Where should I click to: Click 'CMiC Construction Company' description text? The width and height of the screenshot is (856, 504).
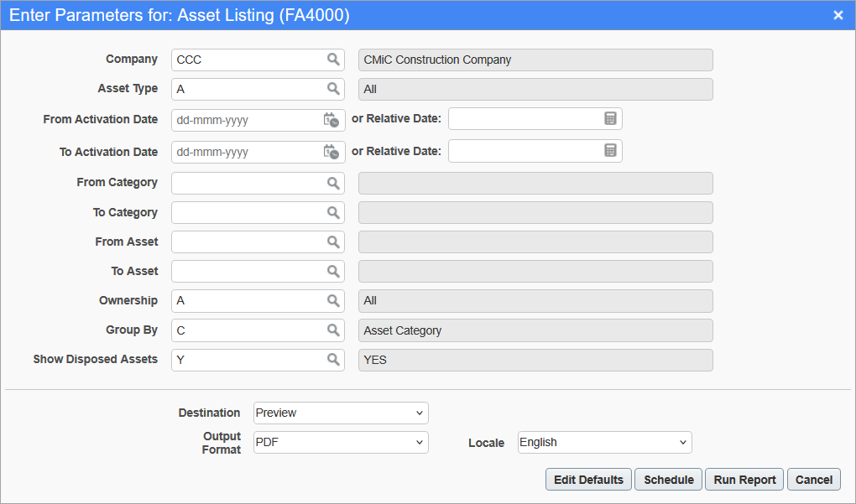point(437,60)
